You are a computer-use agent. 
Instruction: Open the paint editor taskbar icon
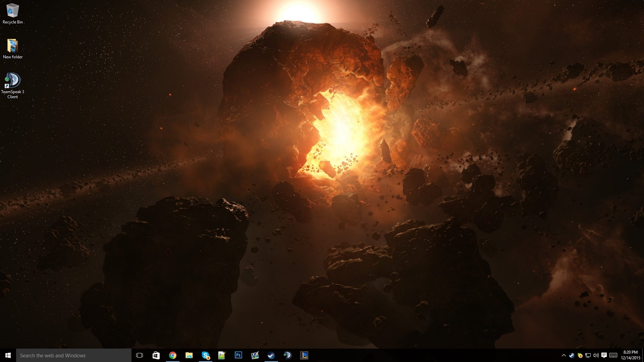pos(255,355)
